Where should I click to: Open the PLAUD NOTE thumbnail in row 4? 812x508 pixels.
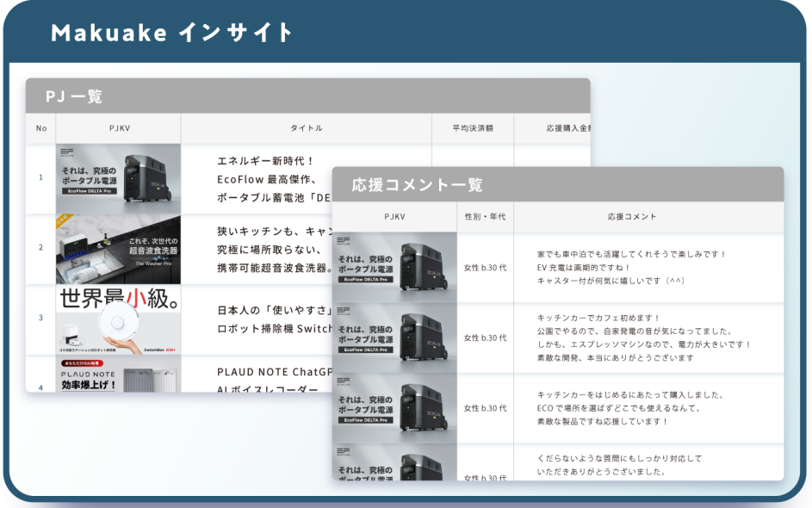point(119,374)
